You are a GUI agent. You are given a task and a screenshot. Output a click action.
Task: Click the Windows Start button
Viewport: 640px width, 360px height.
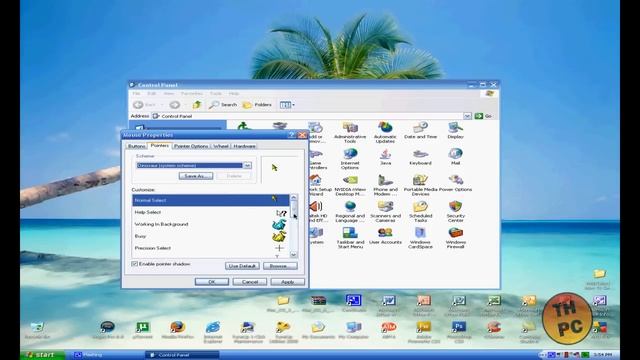point(42,355)
